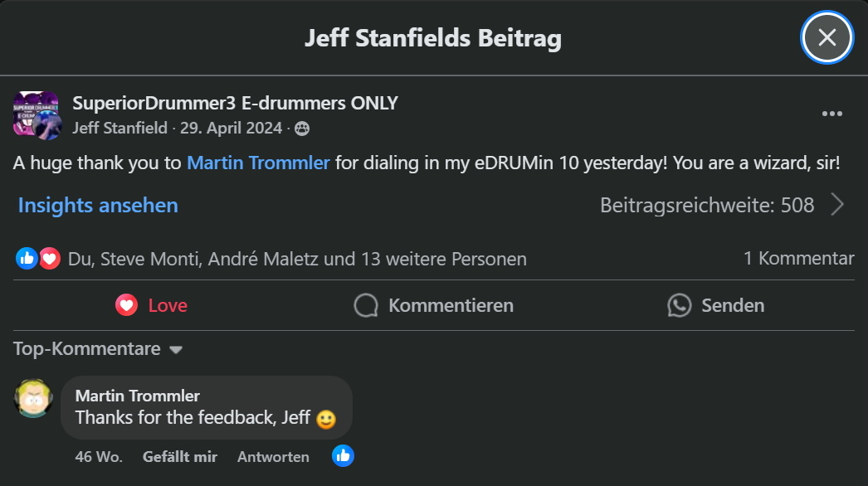Toggle the Love reaction on the post
The height and width of the screenshot is (486, 868).
151,305
